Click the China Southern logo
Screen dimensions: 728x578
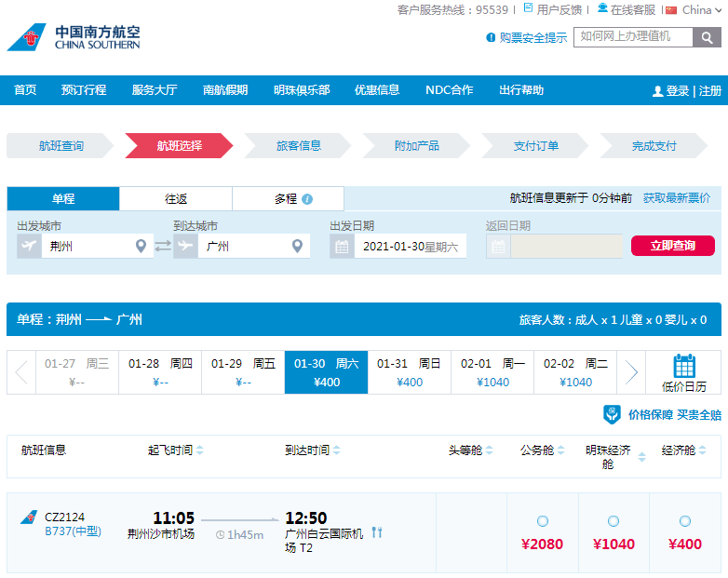point(74,37)
